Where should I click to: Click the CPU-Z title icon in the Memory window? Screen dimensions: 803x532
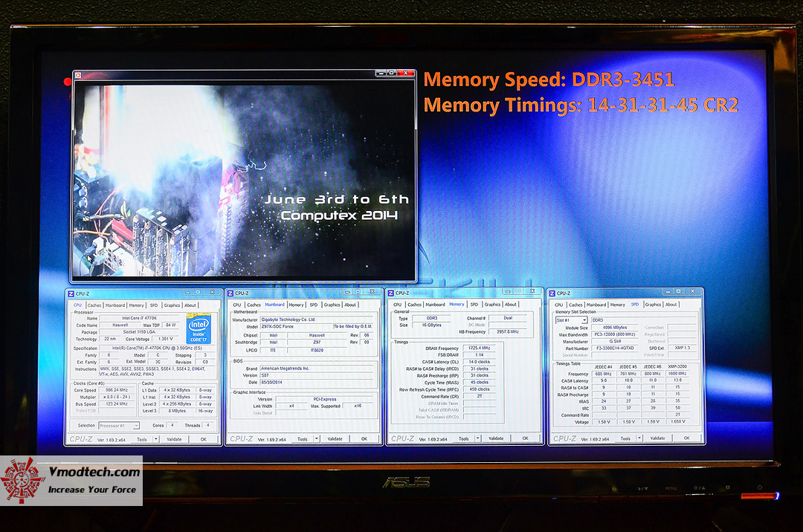pos(391,293)
